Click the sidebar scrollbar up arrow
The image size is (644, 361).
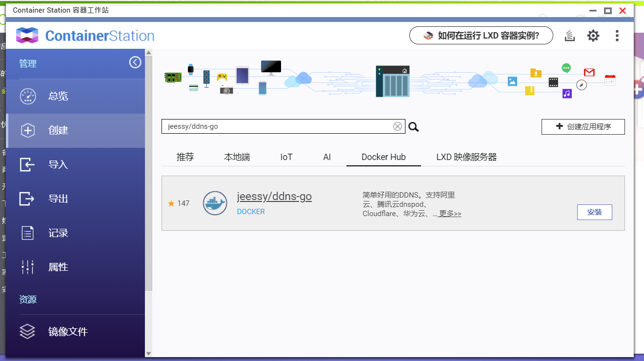pyautogui.click(x=149, y=52)
